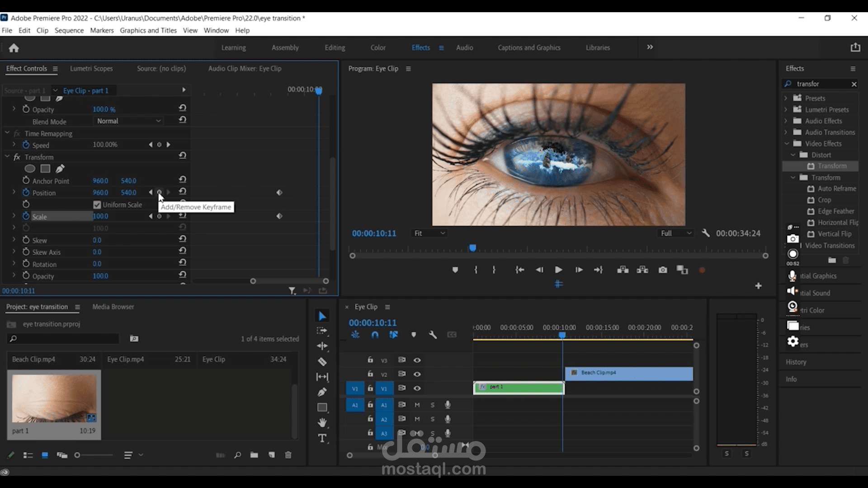Mute audio track A1
868x488 pixels.
pyautogui.click(x=417, y=405)
